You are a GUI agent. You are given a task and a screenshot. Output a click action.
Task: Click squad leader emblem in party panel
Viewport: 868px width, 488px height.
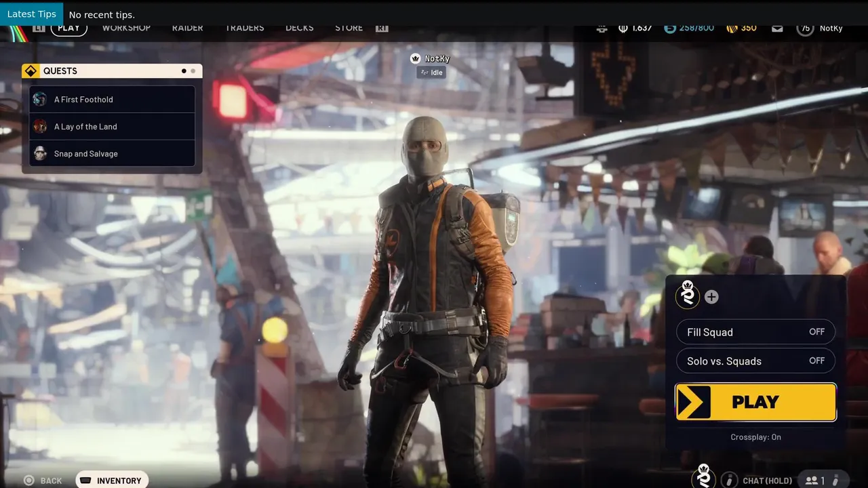click(688, 295)
